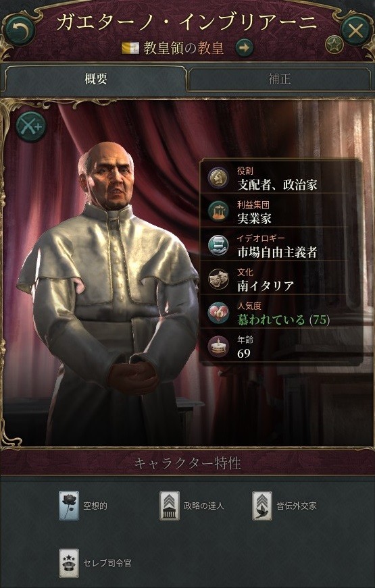Click the 人気度 popularity heart icon
The width and height of the screenshot is (375, 588).
pos(218,313)
